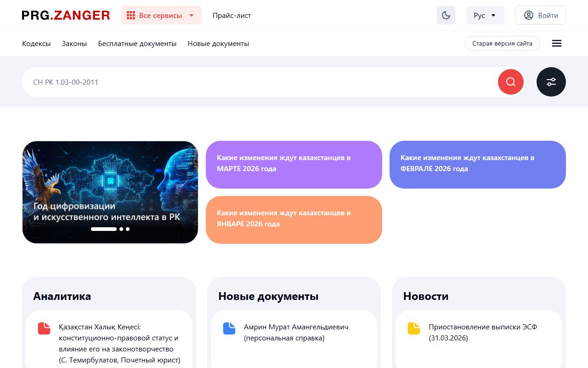Select Законы in the navigation
Viewport: 588px width, 368px height.
(x=74, y=43)
